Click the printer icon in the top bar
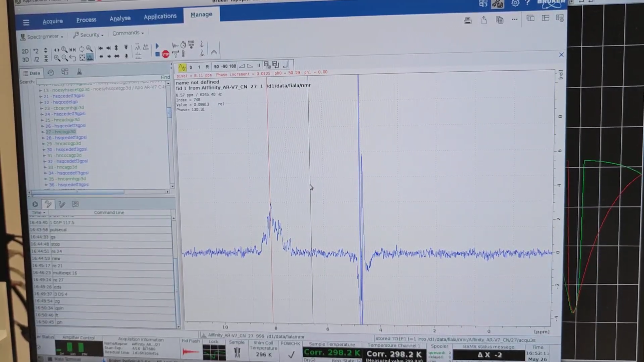This screenshot has height=362, width=644. [x=468, y=20]
